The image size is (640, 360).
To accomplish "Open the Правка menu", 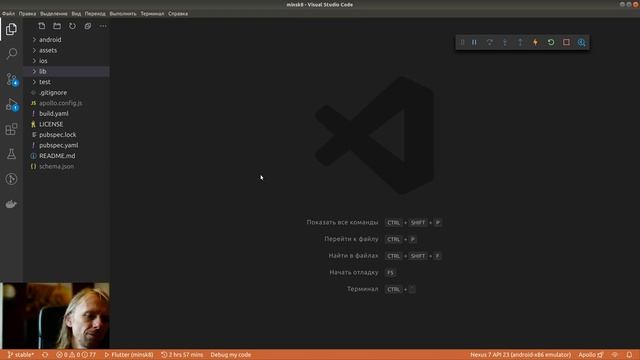I will click(27, 13).
